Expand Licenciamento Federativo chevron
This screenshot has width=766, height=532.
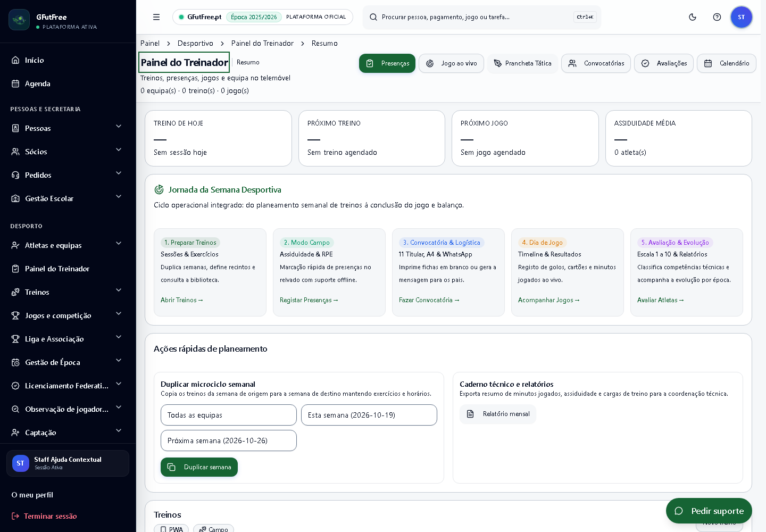(119, 384)
